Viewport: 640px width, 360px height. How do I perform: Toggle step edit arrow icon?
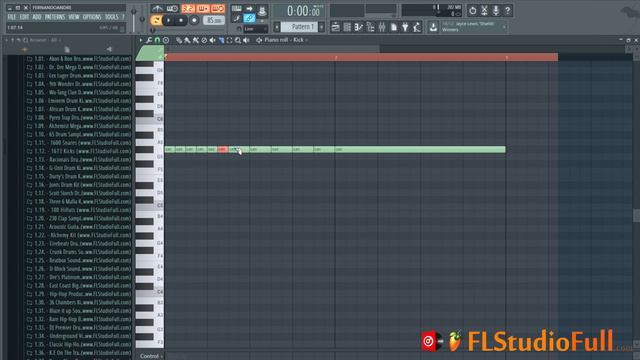(249, 9)
